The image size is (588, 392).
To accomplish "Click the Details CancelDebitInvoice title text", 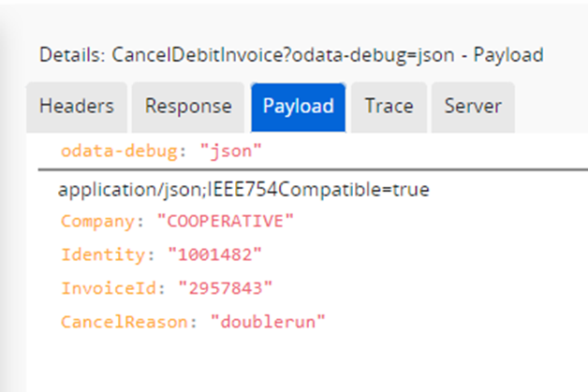I will (291, 55).
